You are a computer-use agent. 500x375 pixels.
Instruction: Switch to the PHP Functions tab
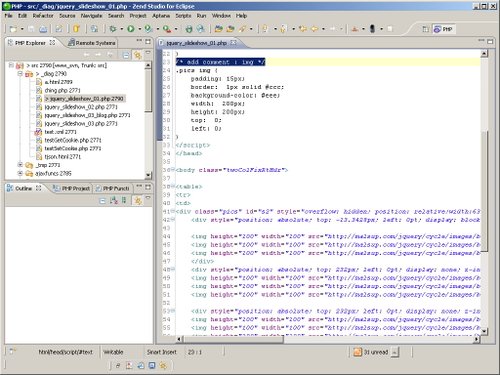point(112,188)
